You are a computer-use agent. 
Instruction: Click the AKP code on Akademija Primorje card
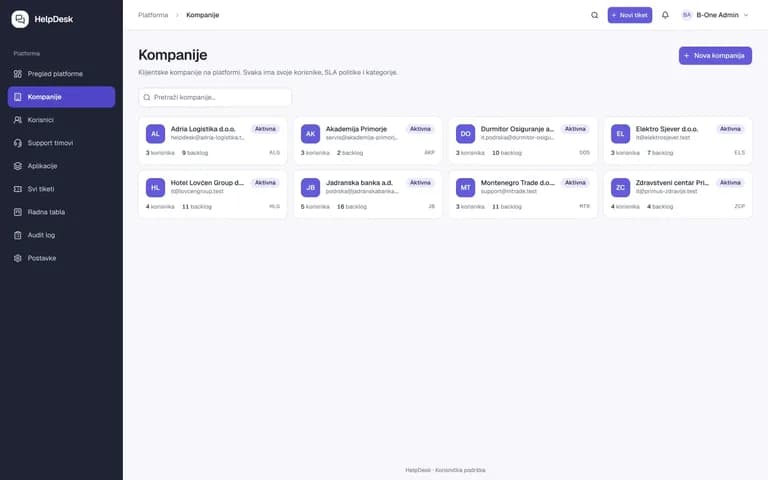click(x=430, y=153)
